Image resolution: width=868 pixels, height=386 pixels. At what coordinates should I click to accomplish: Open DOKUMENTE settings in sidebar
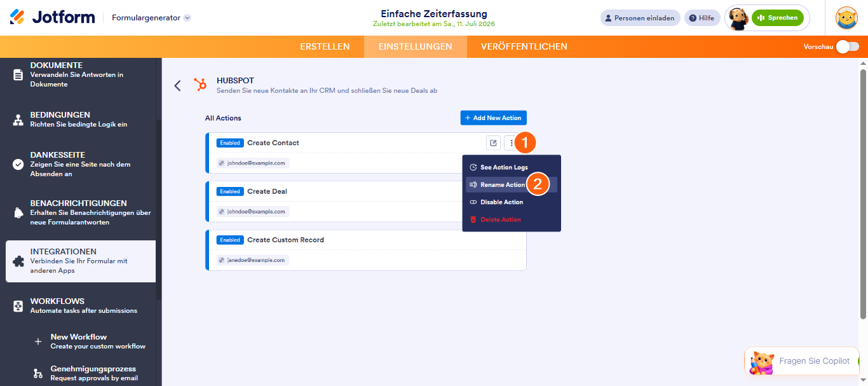point(81,74)
